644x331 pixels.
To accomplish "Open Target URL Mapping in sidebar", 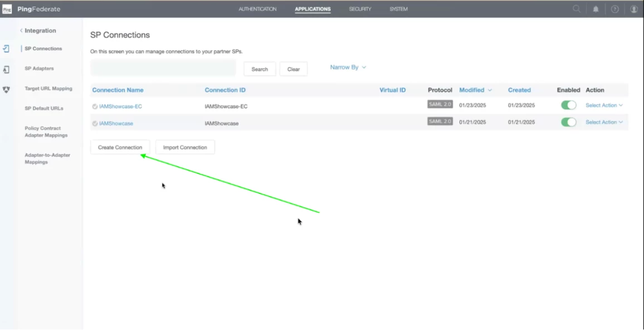I will 48,88.
